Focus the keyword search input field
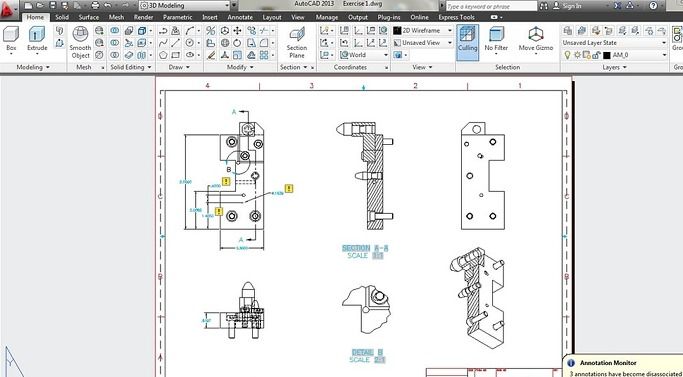This screenshot has width=683, height=377. (491, 6)
